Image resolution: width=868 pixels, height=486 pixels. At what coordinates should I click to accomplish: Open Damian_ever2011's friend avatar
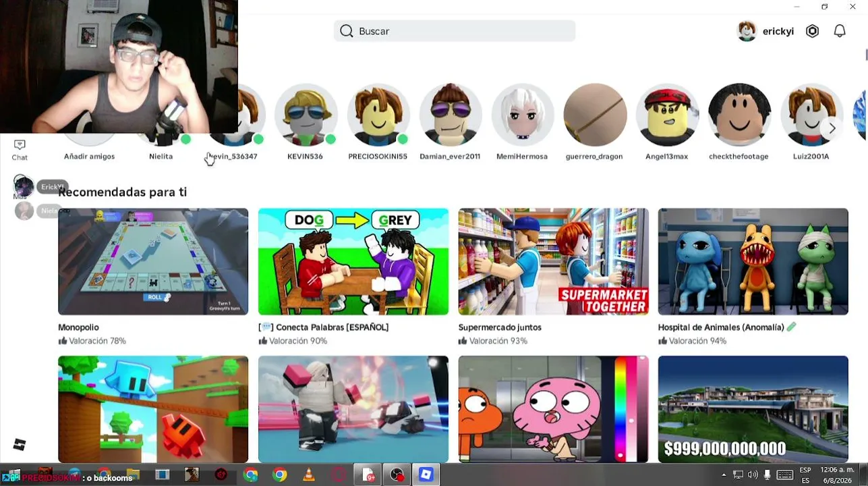click(450, 115)
